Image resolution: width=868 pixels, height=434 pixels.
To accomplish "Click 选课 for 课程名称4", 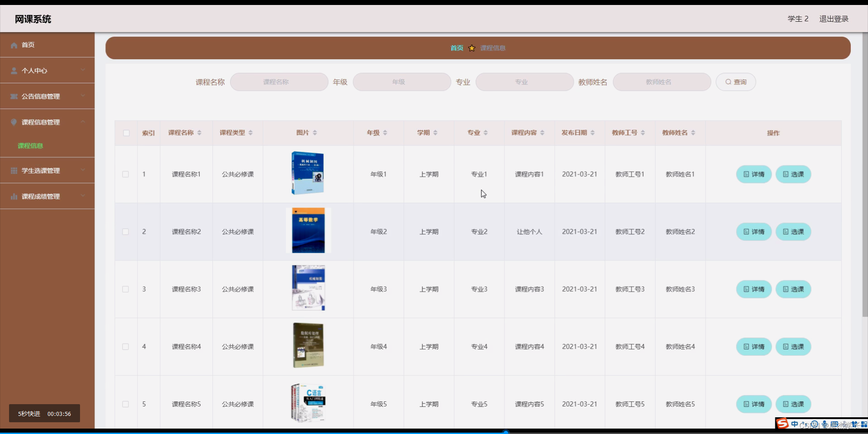I will pyautogui.click(x=793, y=347).
